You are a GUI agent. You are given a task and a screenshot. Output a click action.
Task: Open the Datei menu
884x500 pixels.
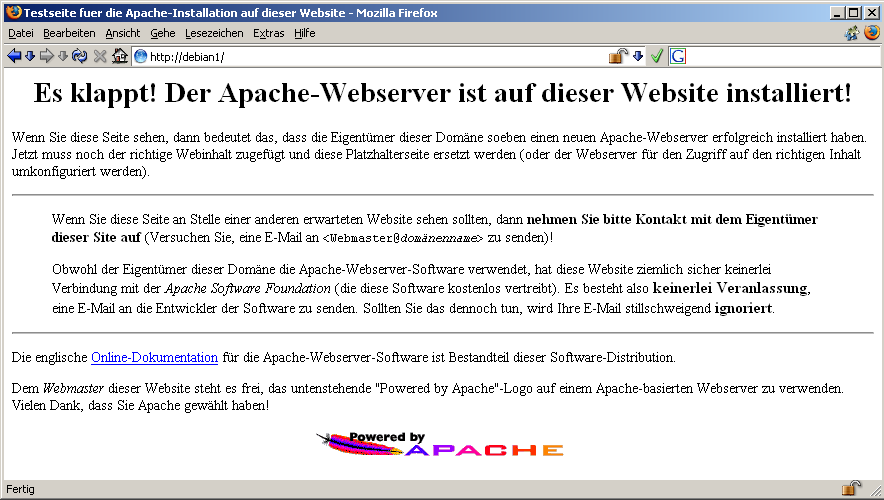click(21, 33)
